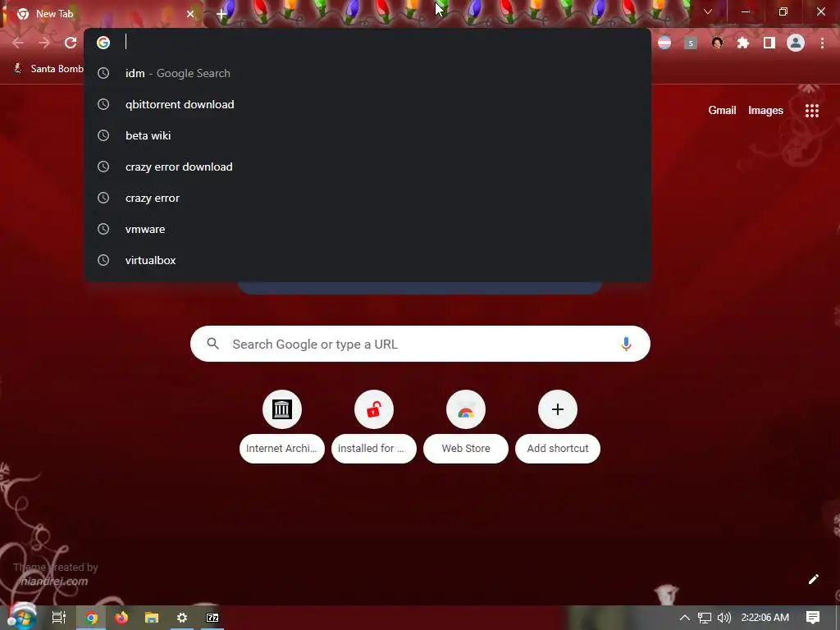Viewport: 840px width, 630px height.
Task: Click the Chrome taskbar icon
Action: point(91,618)
